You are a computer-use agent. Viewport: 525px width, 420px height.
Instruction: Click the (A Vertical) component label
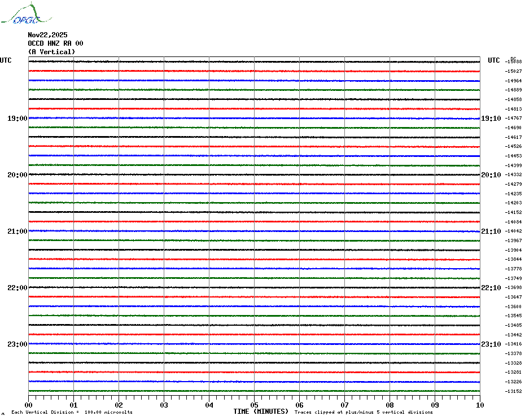point(51,51)
